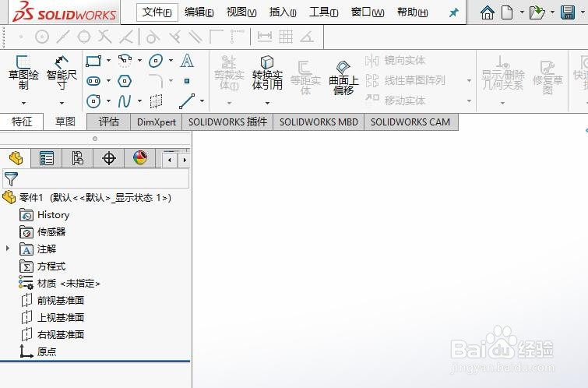Select the straight slot sketch tool
Image resolution: width=588 pixels, height=388 pixels.
(x=93, y=81)
